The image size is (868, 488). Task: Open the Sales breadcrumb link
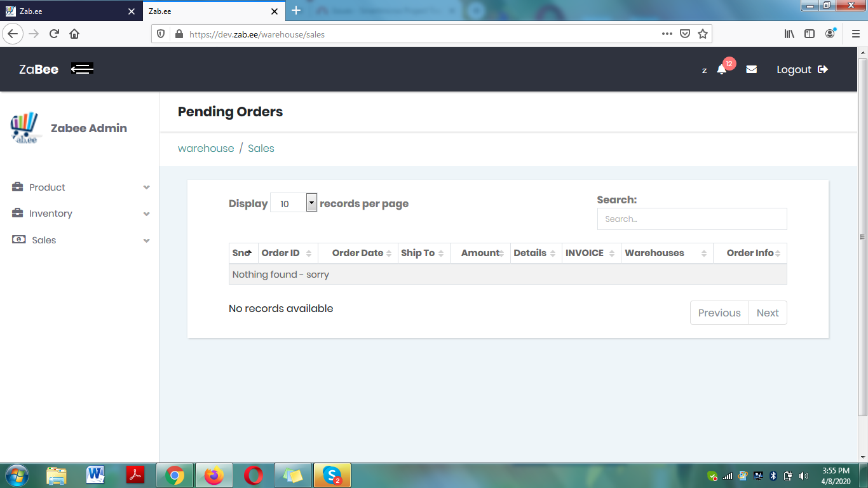pos(261,148)
